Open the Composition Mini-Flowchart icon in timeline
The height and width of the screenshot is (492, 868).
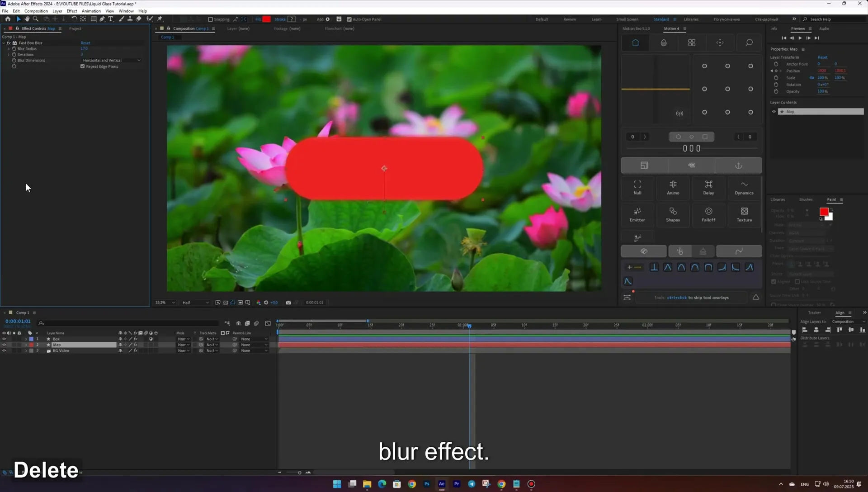tap(227, 323)
